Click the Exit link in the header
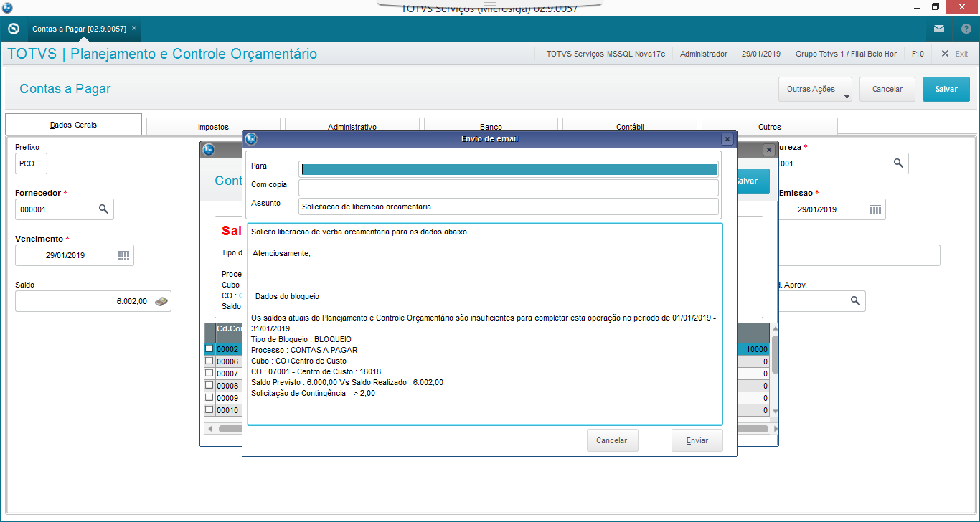980x522 pixels. coord(955,54)
